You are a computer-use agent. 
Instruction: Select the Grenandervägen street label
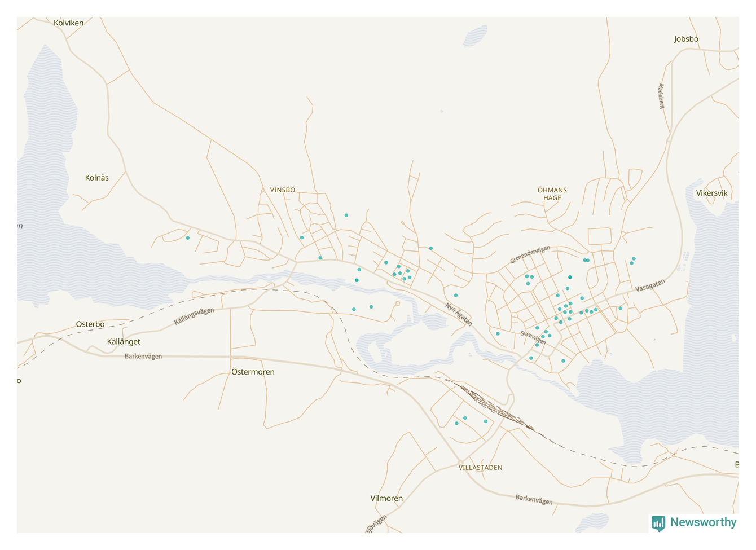click(530, 254)
